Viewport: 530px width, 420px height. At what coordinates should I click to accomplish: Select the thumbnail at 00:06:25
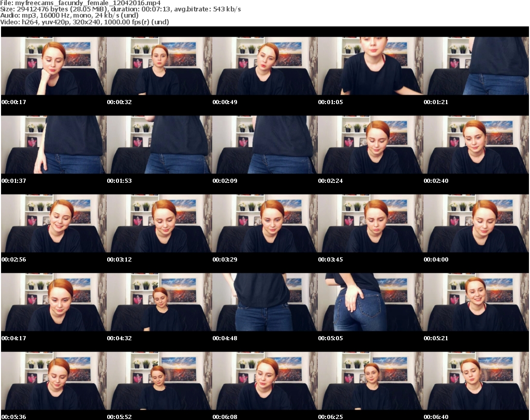click(371, 381)
